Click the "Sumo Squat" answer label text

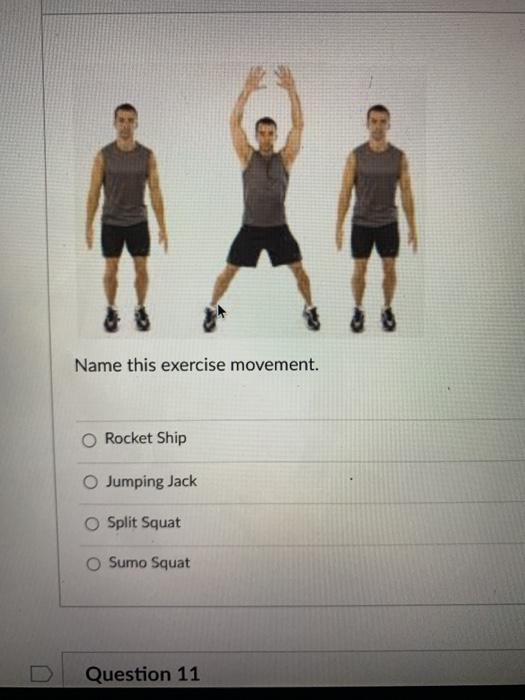point(150,562)
